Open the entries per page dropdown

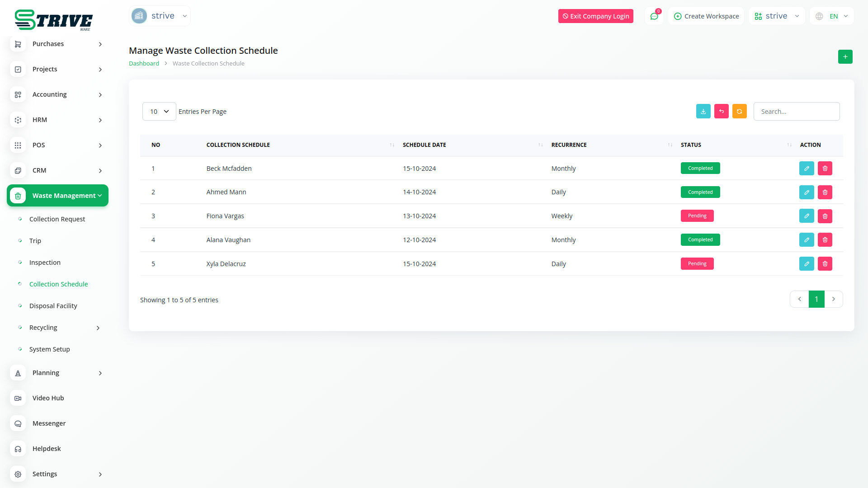159,112
